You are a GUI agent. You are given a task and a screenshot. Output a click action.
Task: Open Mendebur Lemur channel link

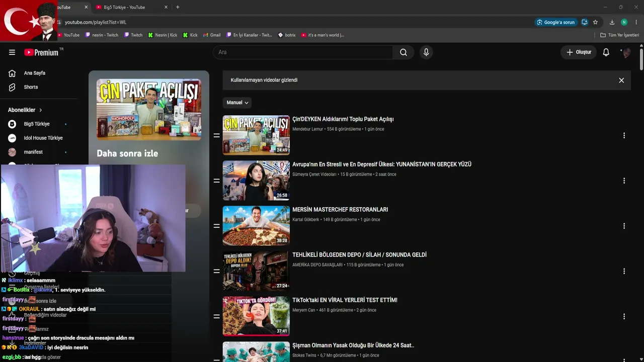click(x=307, y=129)
